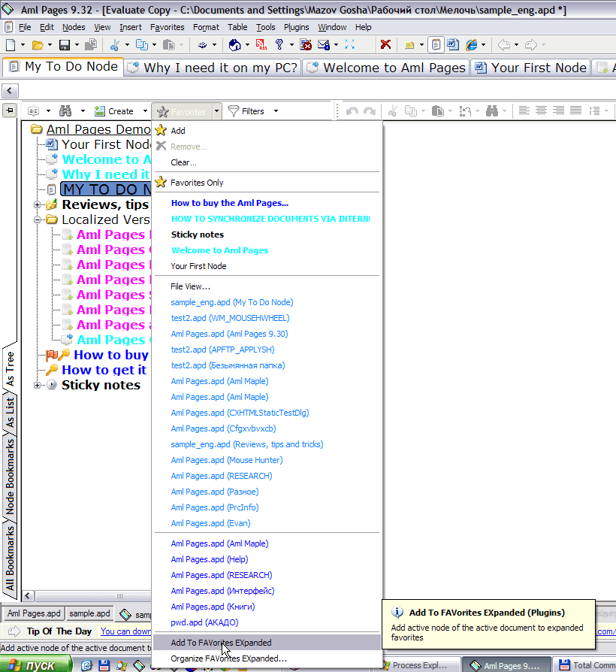Click the Internet Explorer browser icon

pos(471,44)
